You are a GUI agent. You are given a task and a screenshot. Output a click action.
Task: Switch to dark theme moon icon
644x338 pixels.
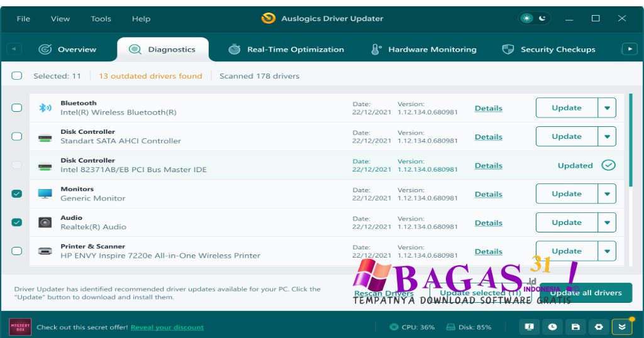click(x=542, y=18)
